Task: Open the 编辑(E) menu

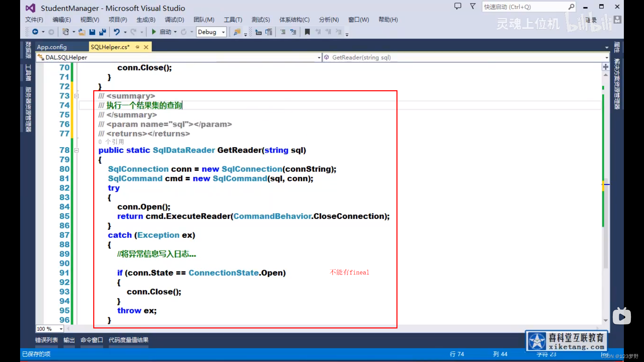Action: [x=62, y=19]
